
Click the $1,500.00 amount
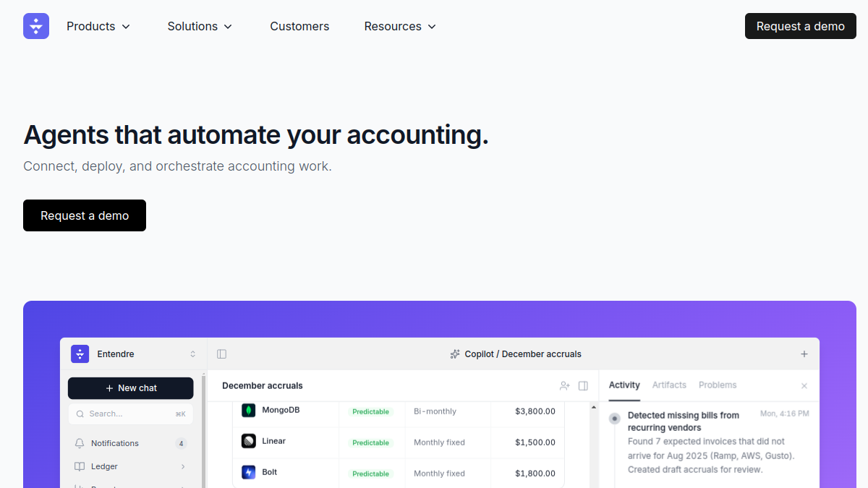click(535, 442)
